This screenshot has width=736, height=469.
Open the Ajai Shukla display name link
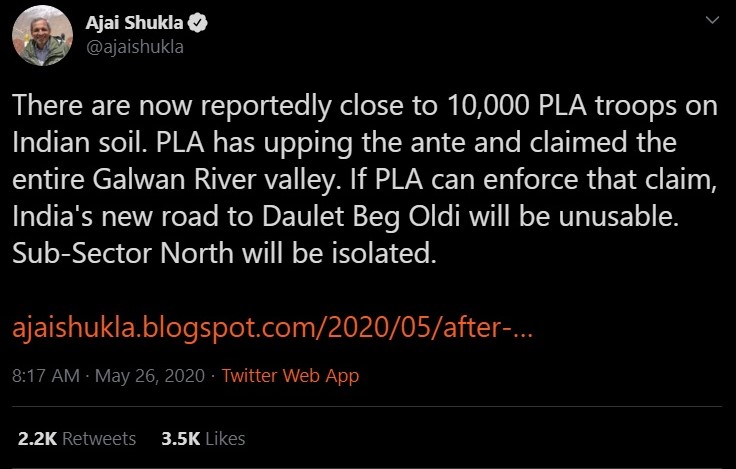pos(134,22)
